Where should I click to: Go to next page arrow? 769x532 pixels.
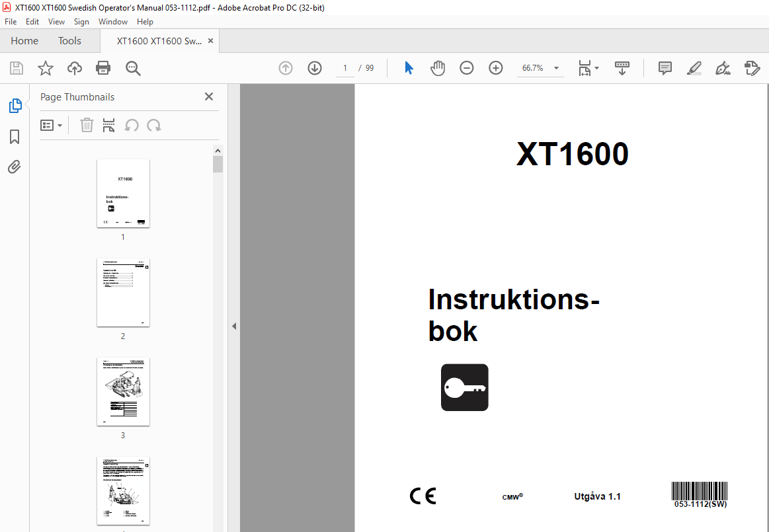(314, 68)
